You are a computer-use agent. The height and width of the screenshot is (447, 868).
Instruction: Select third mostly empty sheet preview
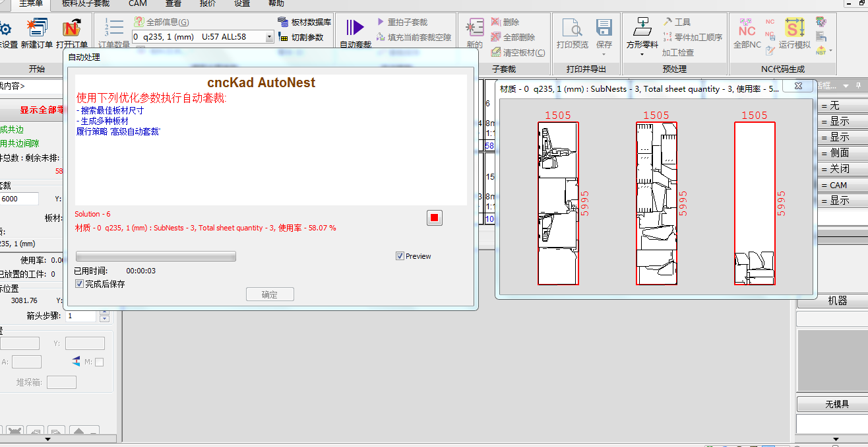755,203
